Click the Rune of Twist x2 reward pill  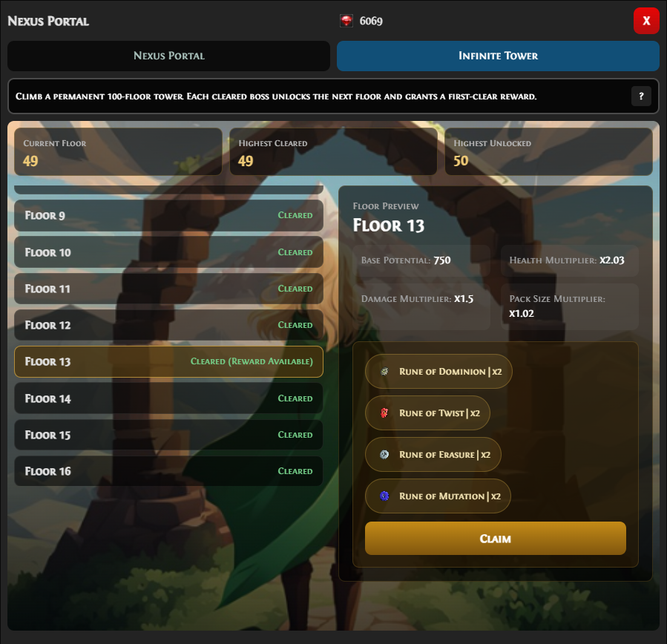coord(427,413)
